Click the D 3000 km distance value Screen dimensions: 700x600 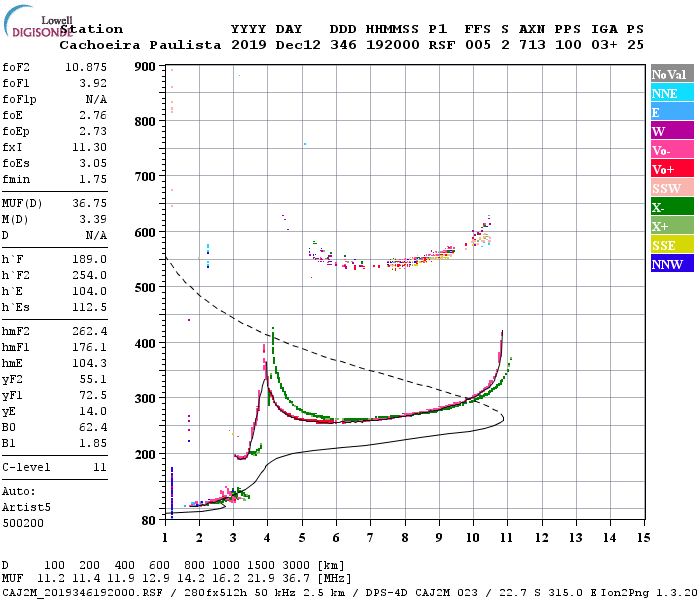coord(296,566)
